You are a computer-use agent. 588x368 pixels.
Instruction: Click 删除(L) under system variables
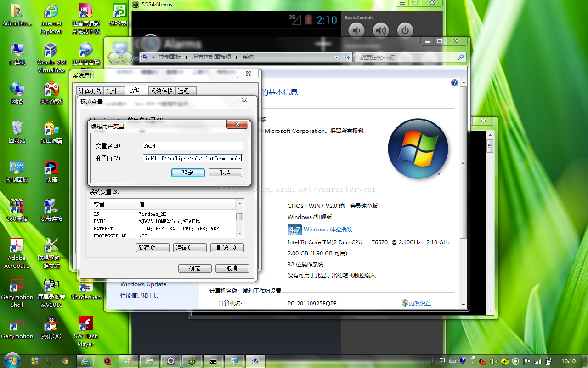click(227, 247)
